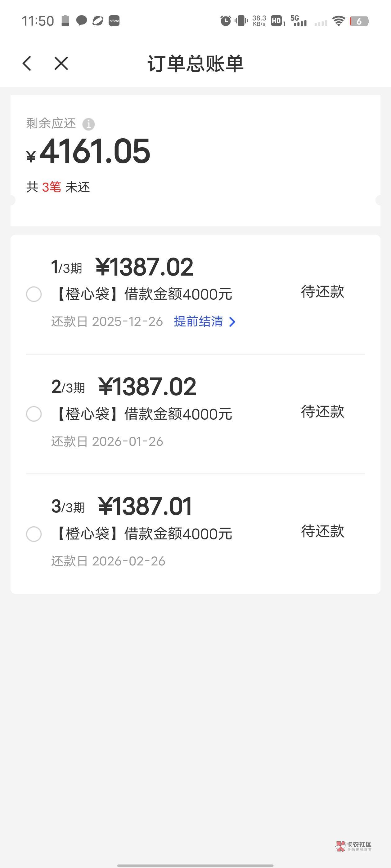Screen dimensions: 391x868
Task: Tap the 卡农社区 watermark logo
Action: click(x=353, y=846)
